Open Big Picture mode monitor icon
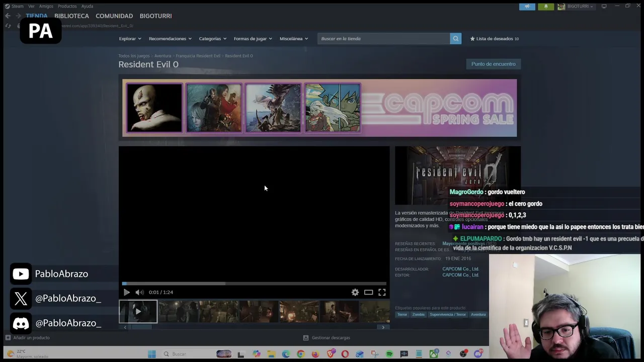The width and height of the screenshot is (644, 362). (x=604, y=6)
